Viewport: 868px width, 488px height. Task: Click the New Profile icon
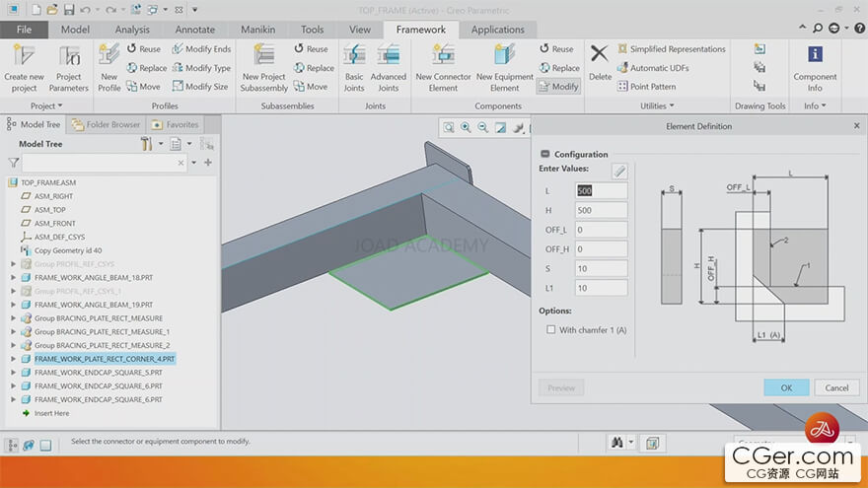[108, 56]
